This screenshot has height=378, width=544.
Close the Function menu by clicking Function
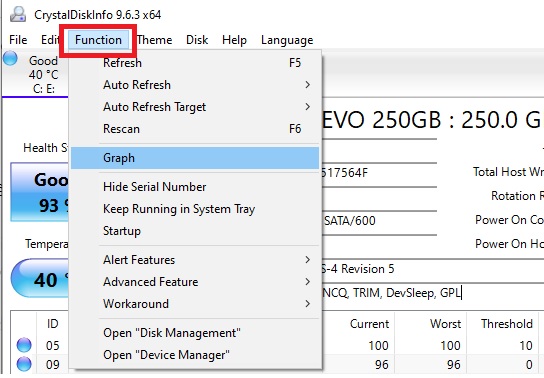point(98,40)
